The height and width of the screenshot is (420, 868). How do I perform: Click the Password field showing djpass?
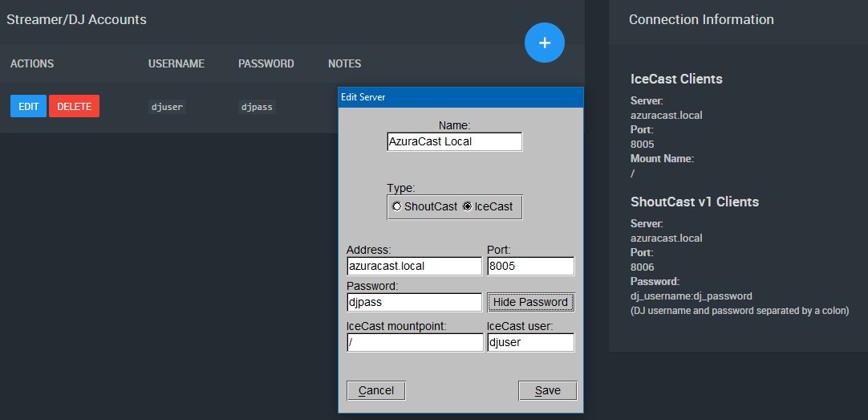[x=414, y=302]
